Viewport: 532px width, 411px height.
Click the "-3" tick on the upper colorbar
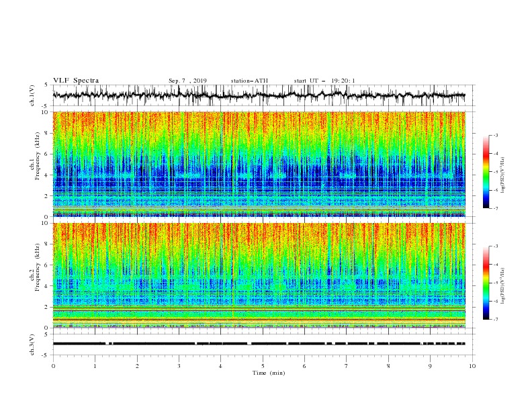coord(496,135)
